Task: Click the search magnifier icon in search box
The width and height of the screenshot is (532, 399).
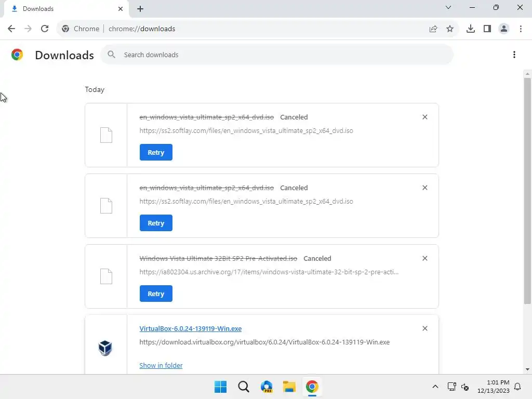Action: pos(111,54)
